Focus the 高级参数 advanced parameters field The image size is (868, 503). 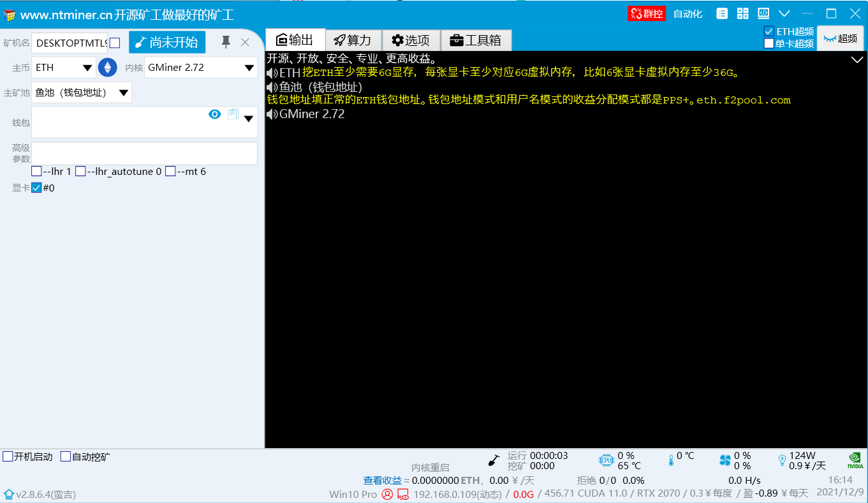[x=144, y=153]
